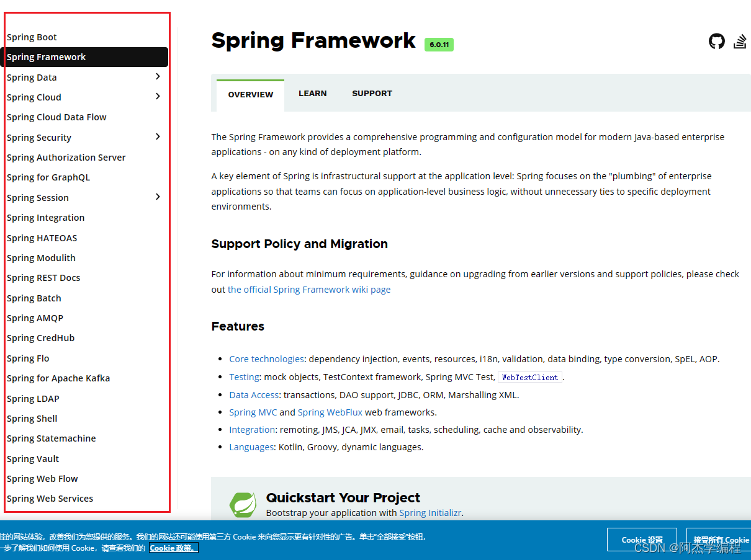
Task: Open the GitHub icon for Spring Framework
Action: point(716,41)
